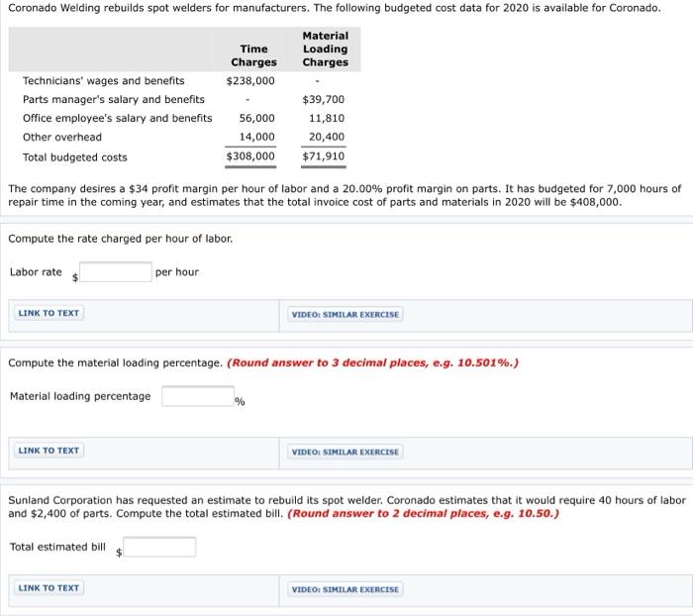
Task: Open VIDEO: SIMILAR EXERCISE under Labor rate
Action: tap(346, 314)
